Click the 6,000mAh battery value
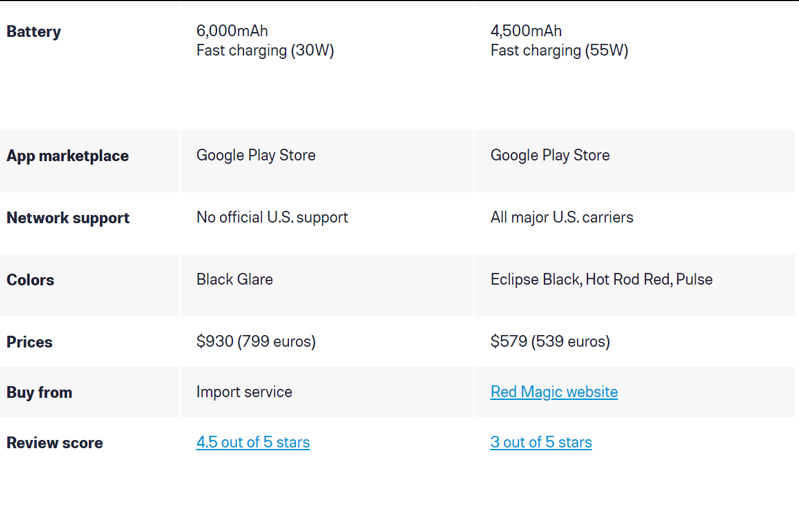The width and height of the screenshot is (799, 530). click(x=232, y=31)
